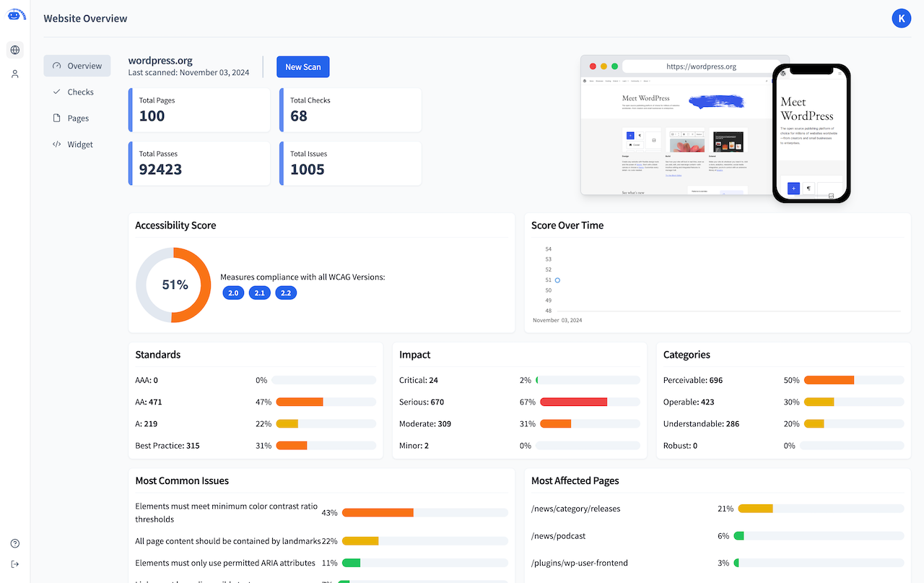This screenshot has height=583, width=924.
Task: Select the globe Websites icon in the left rail
Action: [x=14, y=50]
